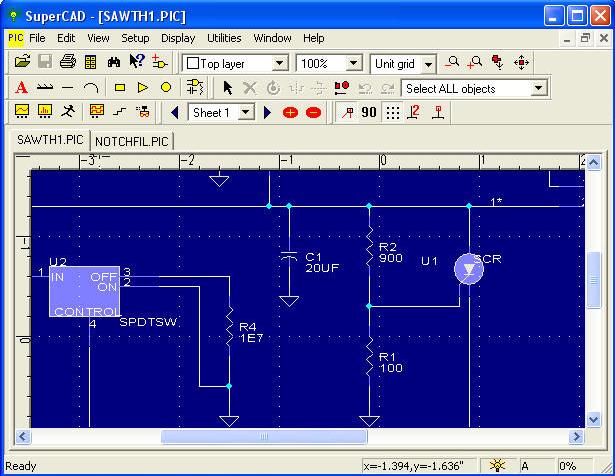Go to next sheet with right arrow
Screen dimensions: 615x476
267,113
